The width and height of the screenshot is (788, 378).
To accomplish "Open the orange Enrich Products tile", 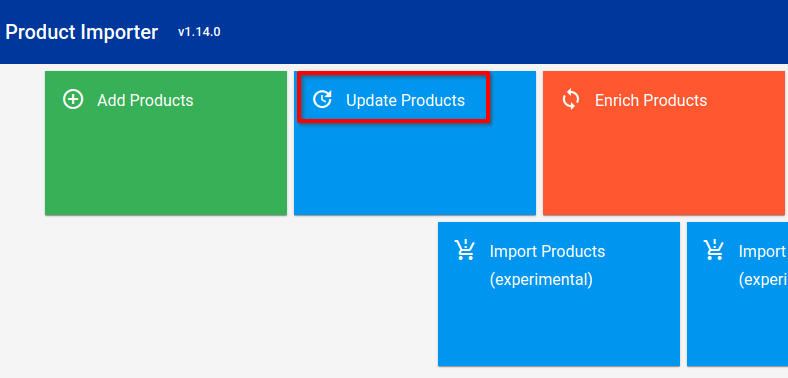I will (x=664, y=143).
